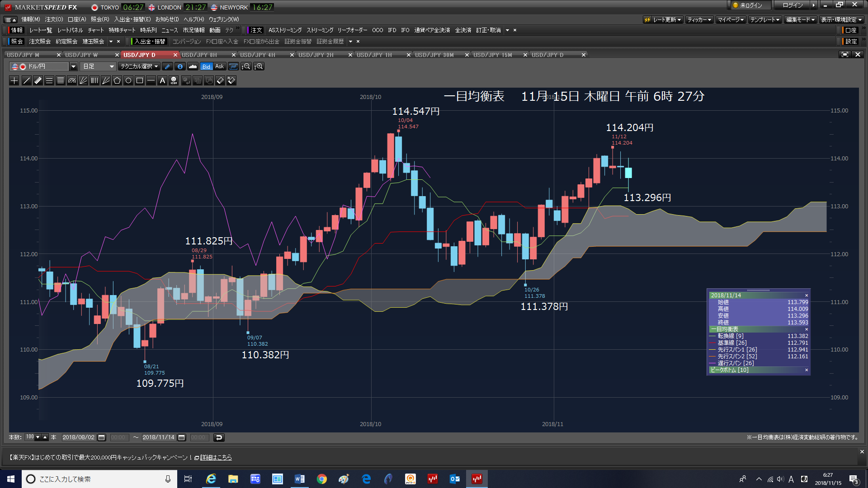Screen dimensions: 868x488
Task: Select the horizontal line drawing tool
Action: click(151, 81)
